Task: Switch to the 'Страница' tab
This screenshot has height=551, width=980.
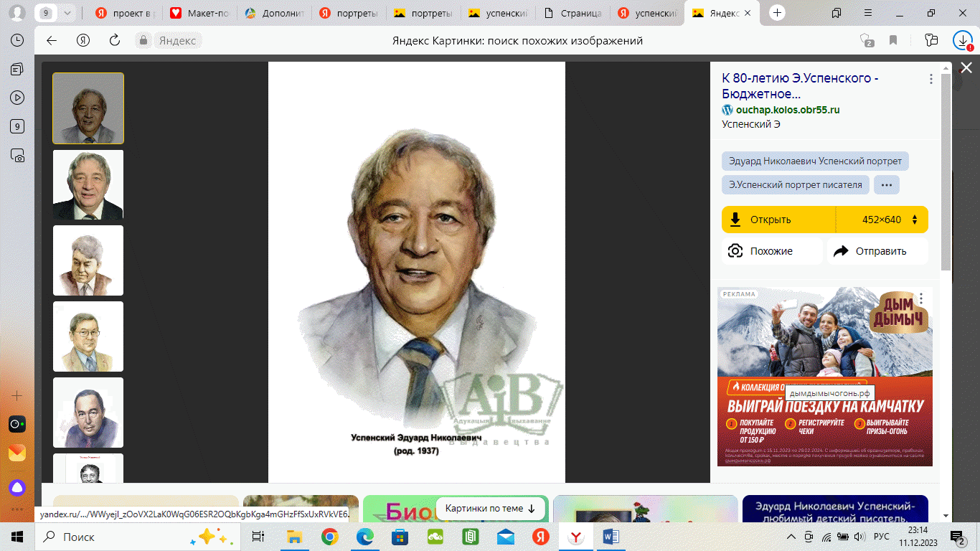Action: pyautogui.click(x=573, y=13)
